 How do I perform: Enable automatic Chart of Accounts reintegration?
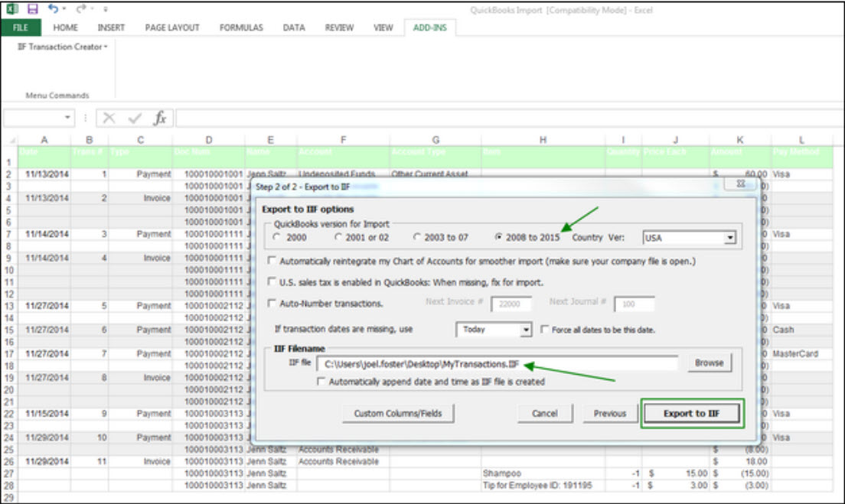(272, 261)
